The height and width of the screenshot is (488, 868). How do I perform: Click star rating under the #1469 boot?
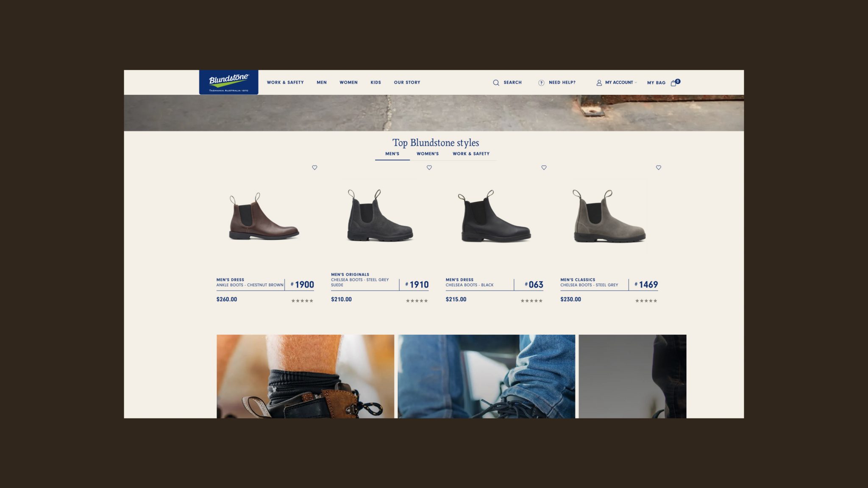coord(646,301)
